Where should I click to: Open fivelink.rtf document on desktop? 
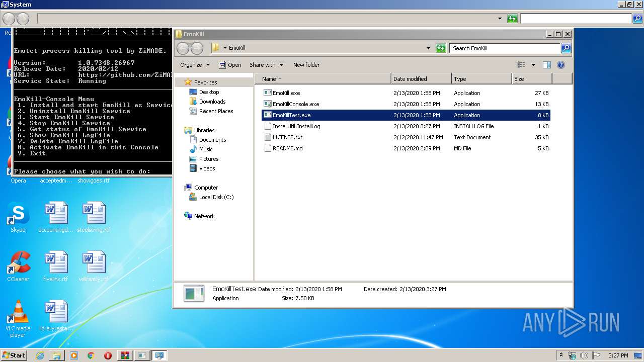click(56, 267)
